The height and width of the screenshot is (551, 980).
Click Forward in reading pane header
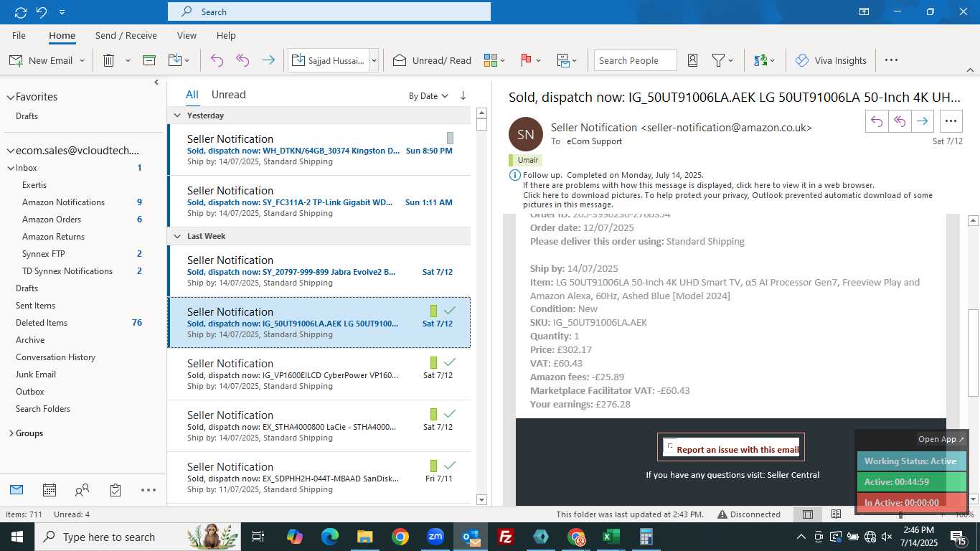pos(923,121)
